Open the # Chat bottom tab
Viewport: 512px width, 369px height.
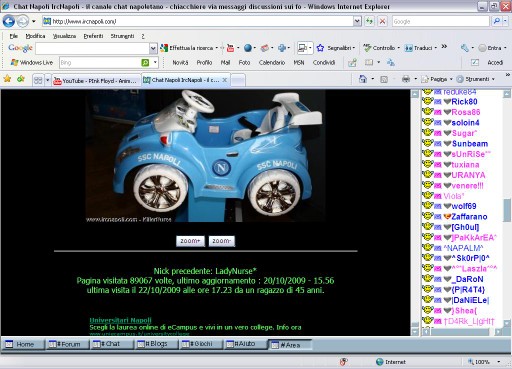tap(111, 344)
